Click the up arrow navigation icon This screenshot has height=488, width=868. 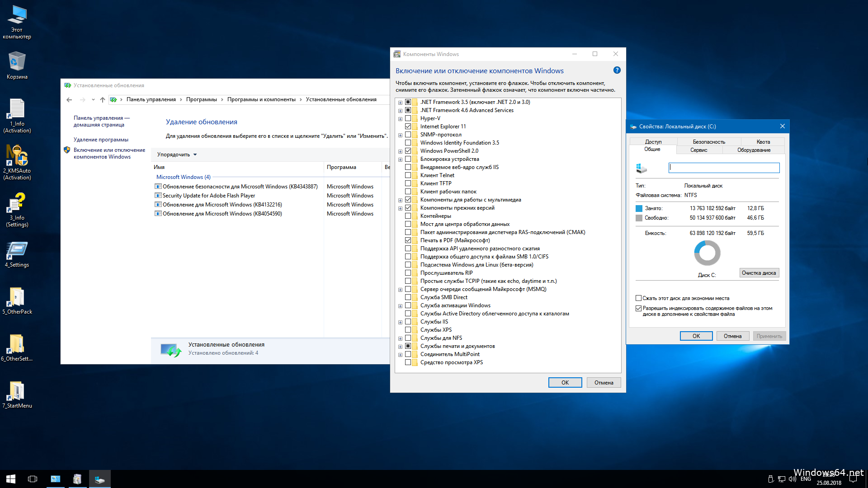(103, 100)
